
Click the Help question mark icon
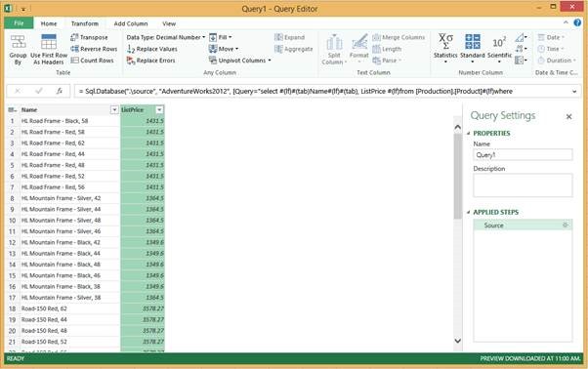(x=577, y=22)
